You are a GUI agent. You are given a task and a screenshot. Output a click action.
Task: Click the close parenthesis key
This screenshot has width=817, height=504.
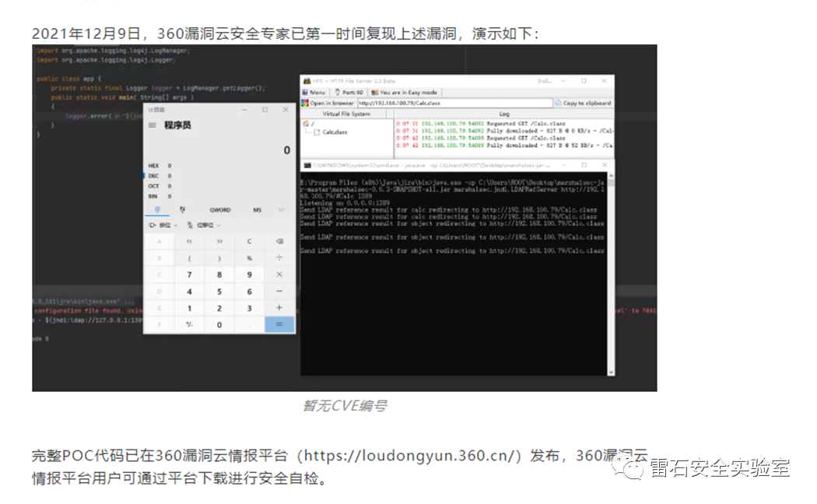(x=219, y=257)
